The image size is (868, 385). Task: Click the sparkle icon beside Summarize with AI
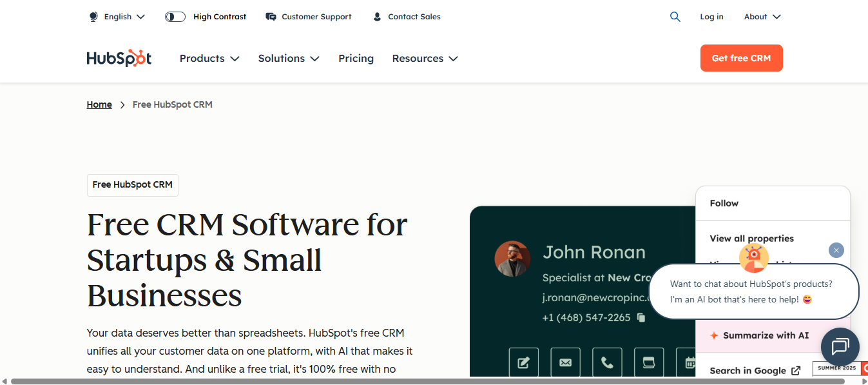714,335
